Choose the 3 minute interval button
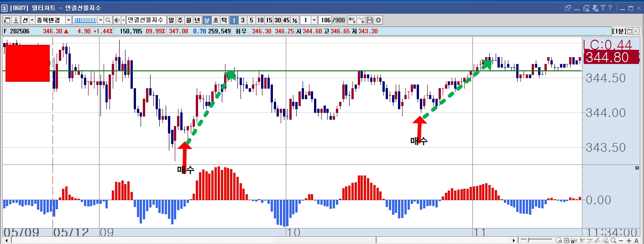The width and height of the screenshot is (644, 244). pyautogui.click(x=242, y=20)
